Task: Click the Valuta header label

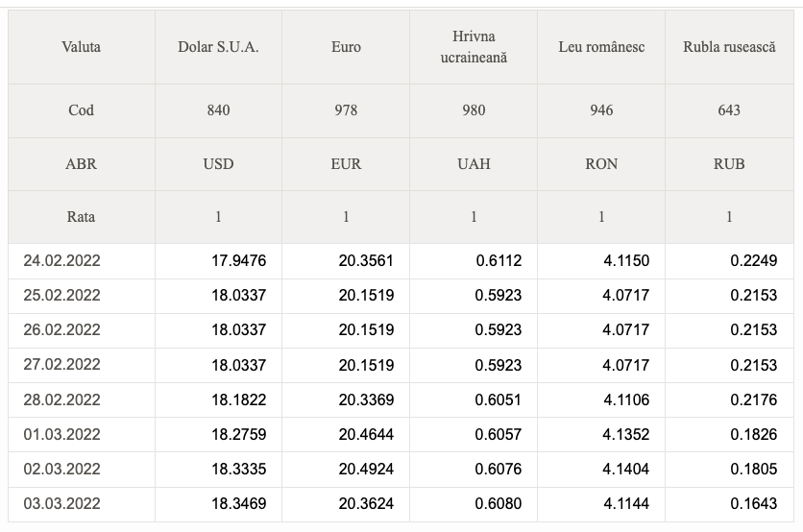Action: coord(81,46)
